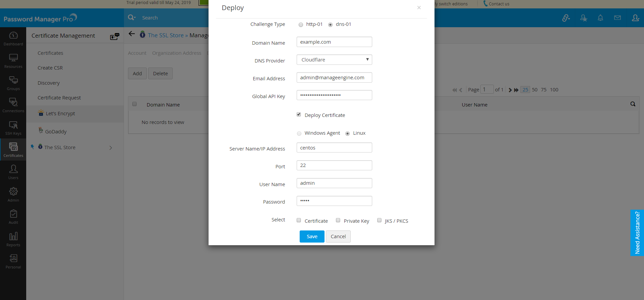Switch to Organization Address tab
The image size is (644, 300).
tap(177, 53)
